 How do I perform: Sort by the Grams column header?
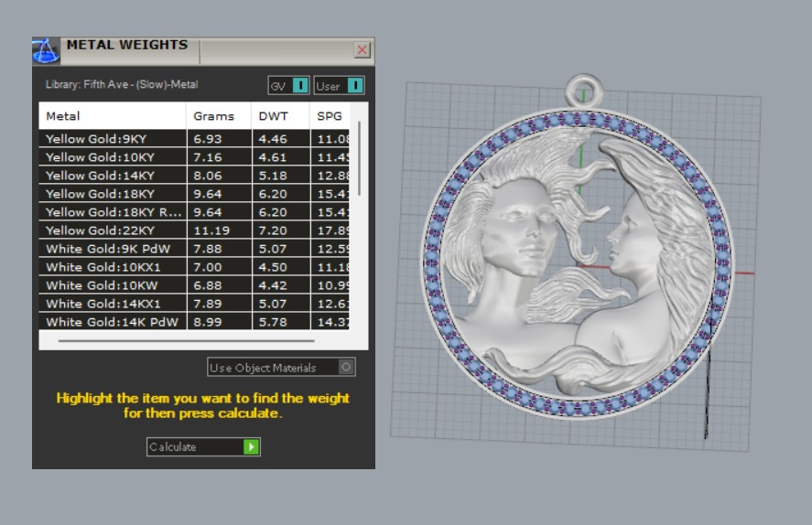219,116
